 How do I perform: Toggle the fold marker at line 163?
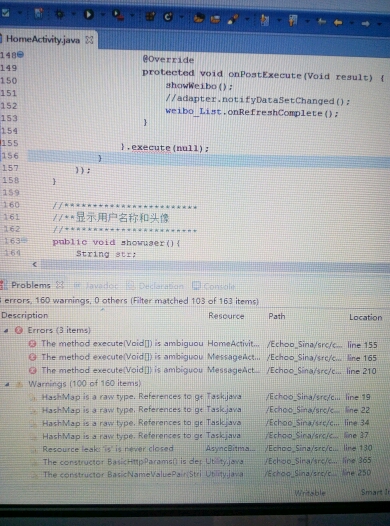coord(24,240)
